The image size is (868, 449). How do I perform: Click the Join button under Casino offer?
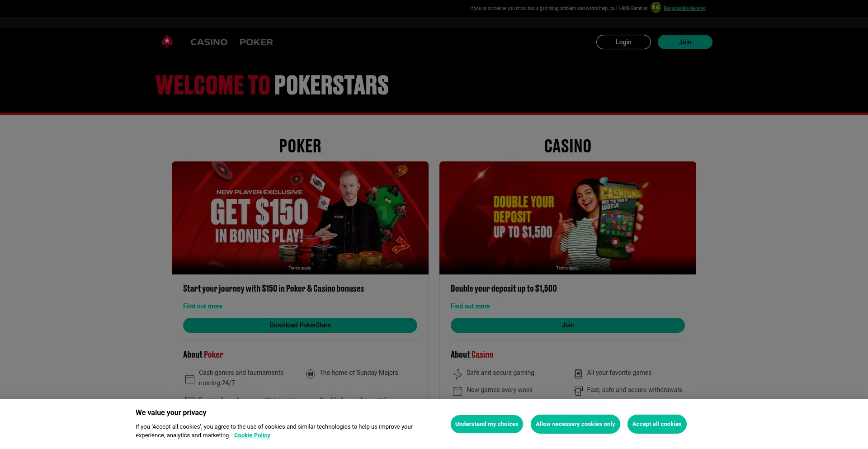[x=568, y=325]
